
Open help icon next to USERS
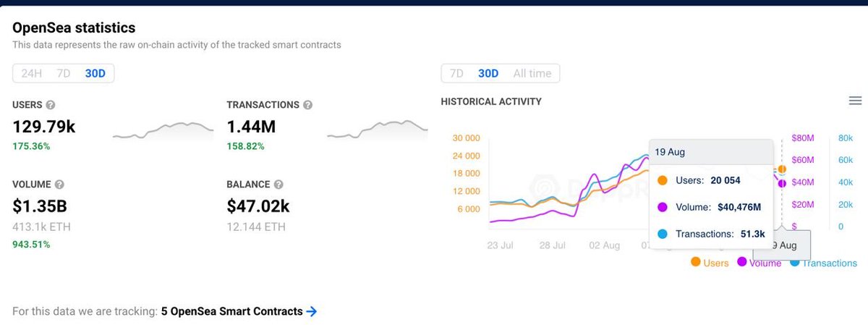coord(51,105)
